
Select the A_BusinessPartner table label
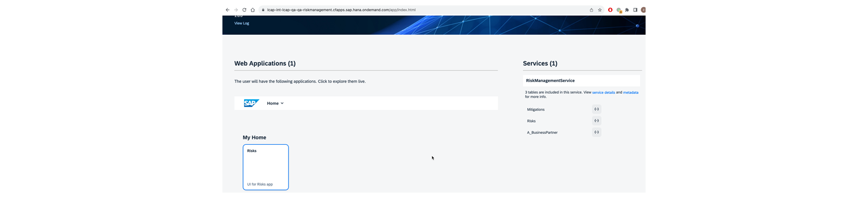(x=542, y=132)
